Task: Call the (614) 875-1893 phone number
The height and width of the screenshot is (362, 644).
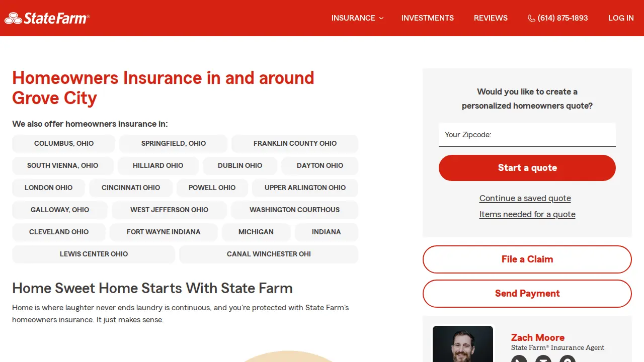Action: point(562,18)
